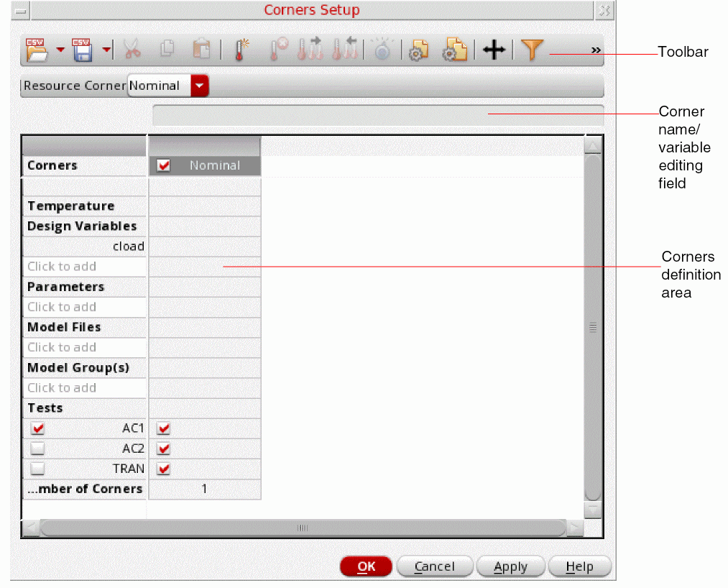Expand the dropdown arrow beside open CSV icon
The image size is (728, 588).
click(x=60, y=50)
